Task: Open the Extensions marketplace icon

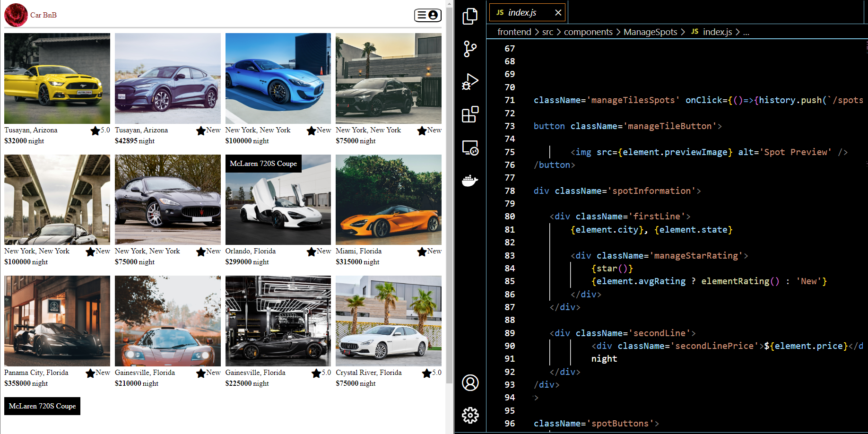Action: [x=470, y=114]
